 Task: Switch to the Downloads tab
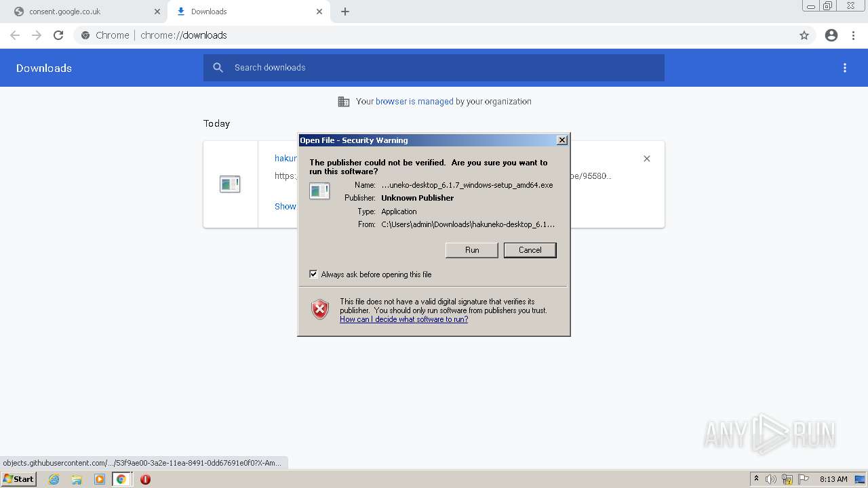tap(249, 12)
